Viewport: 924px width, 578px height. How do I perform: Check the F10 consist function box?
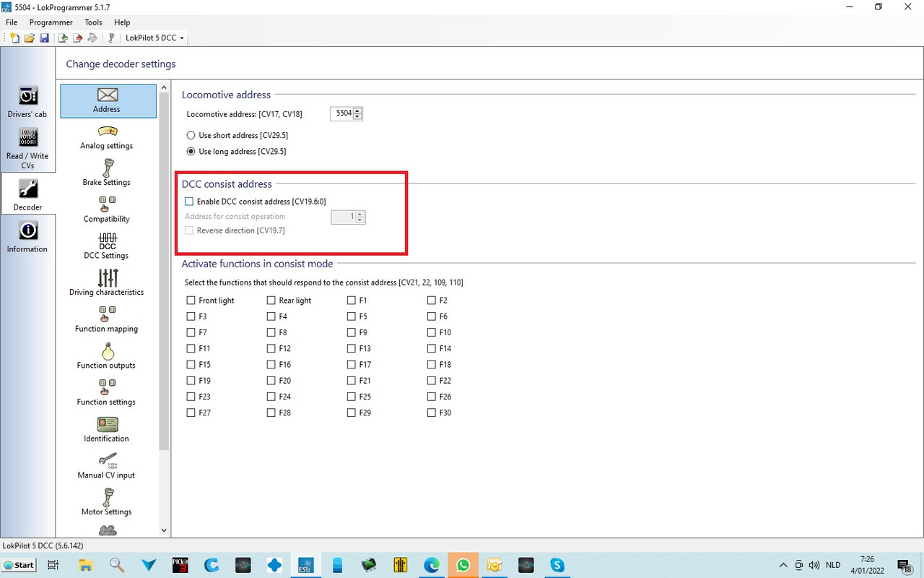[x=432, y=332]
